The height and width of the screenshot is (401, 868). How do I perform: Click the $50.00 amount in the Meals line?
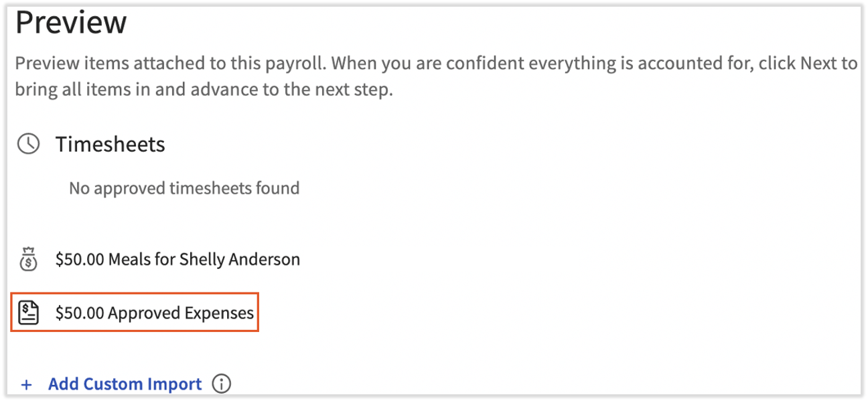pos(80,260)
